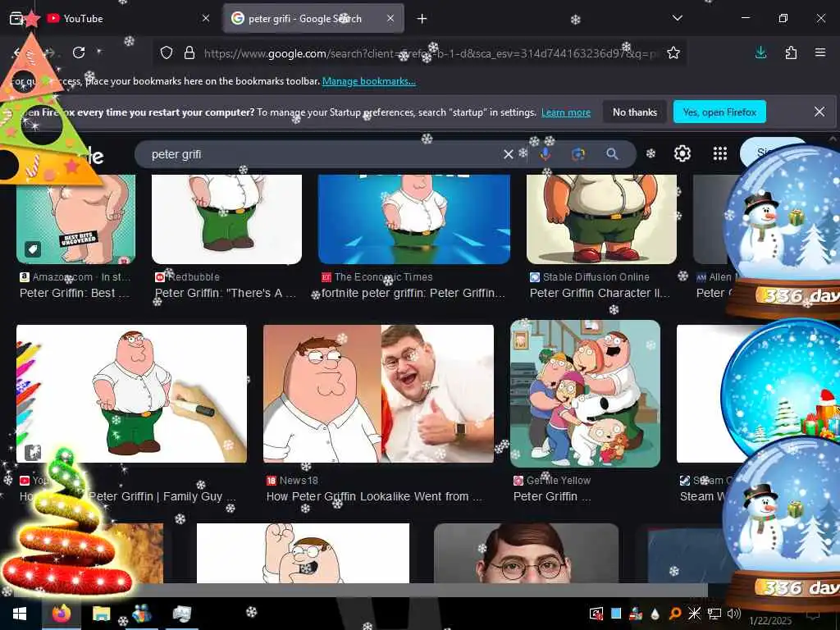Open the realistic Peter with glasses image
The width and height of the screenshot is (840, 630).
point(526,554)
